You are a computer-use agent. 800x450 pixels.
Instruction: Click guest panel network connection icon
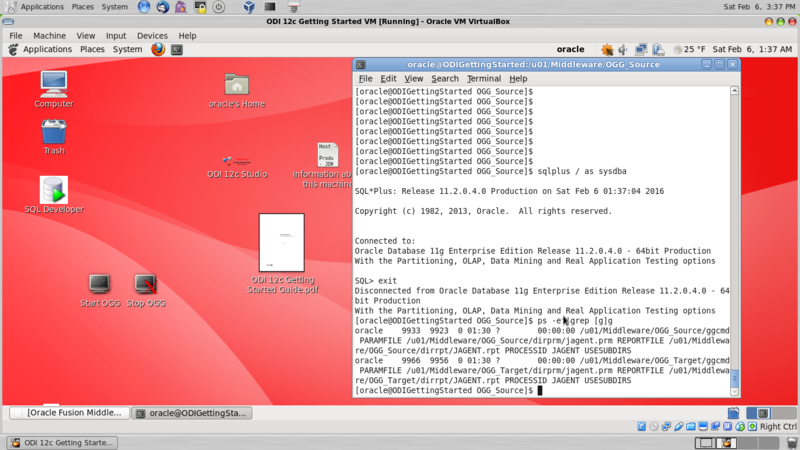pyautogui.click(x=641, y=49)
